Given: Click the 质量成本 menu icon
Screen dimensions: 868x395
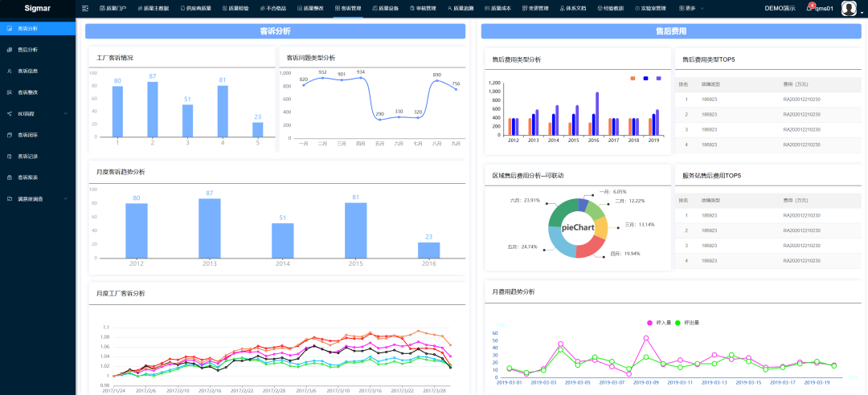Looking at the screenshot, I should (x=487, y=8).
